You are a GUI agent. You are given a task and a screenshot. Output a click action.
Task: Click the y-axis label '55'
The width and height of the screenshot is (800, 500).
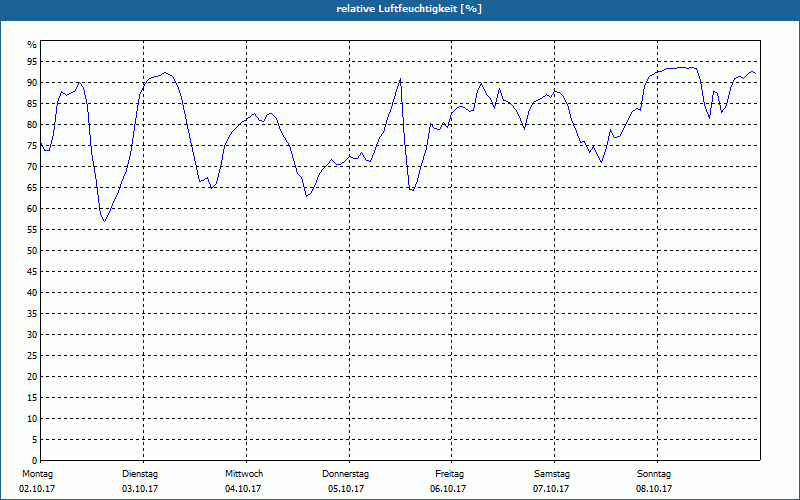click(32, 230)
